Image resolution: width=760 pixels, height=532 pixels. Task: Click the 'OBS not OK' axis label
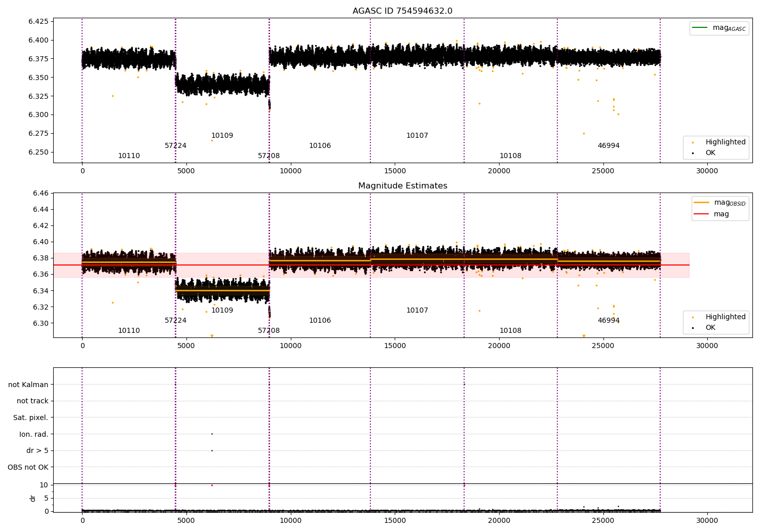click(28, 467)
